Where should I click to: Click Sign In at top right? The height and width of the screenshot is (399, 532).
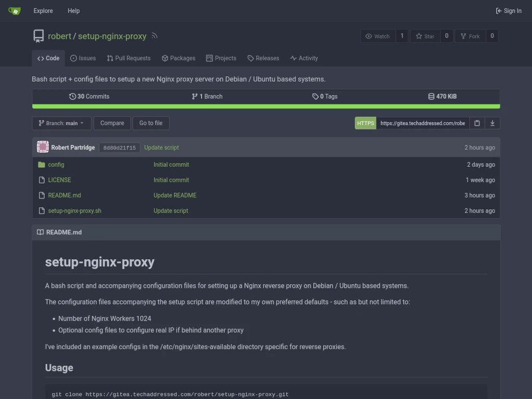click(509, 11)
